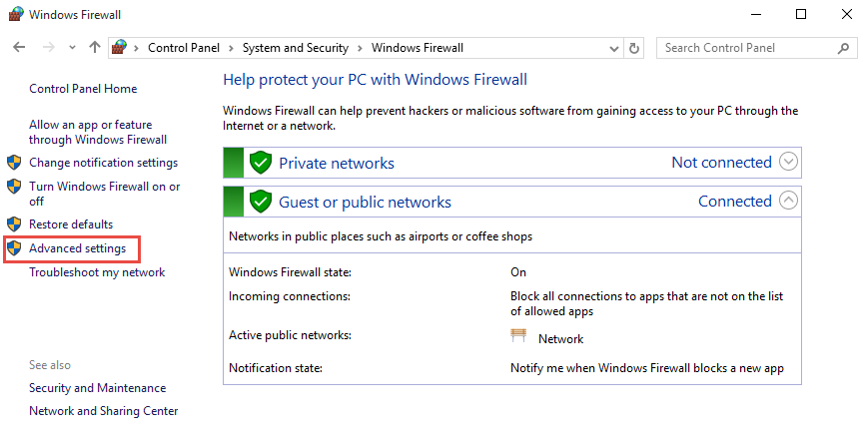
Task: Open Turn Windows Firewall on or off
Action: pos(105,194)
